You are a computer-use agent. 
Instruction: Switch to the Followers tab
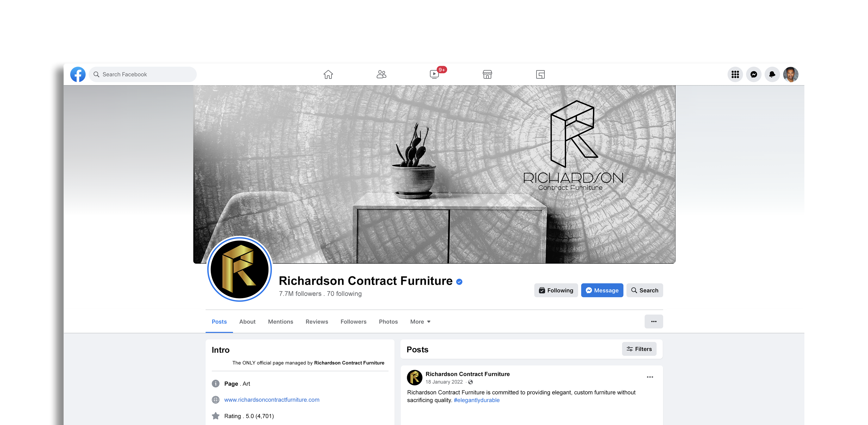pos(354,322)
